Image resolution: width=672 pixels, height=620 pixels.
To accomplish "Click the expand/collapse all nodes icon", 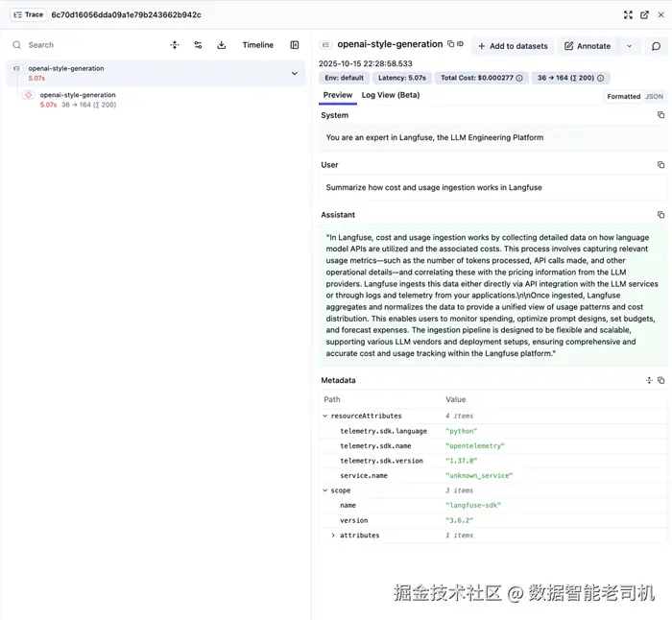I will point(175,45).
